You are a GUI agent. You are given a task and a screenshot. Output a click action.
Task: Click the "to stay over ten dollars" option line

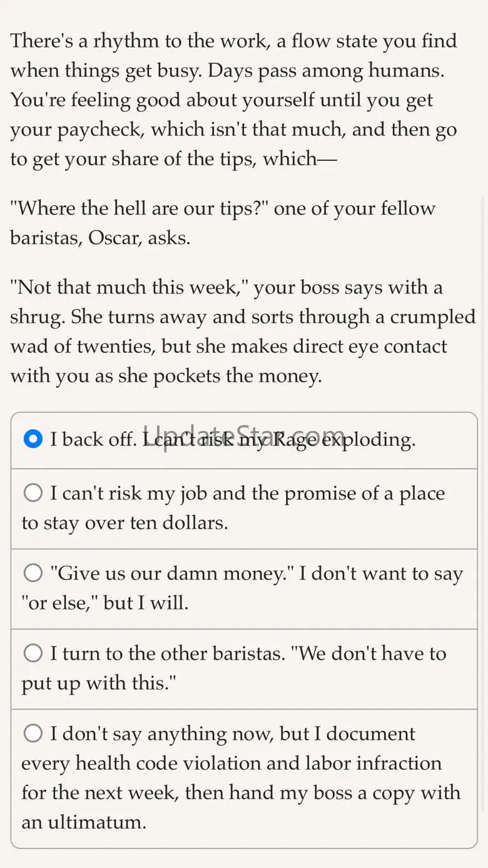125,523
